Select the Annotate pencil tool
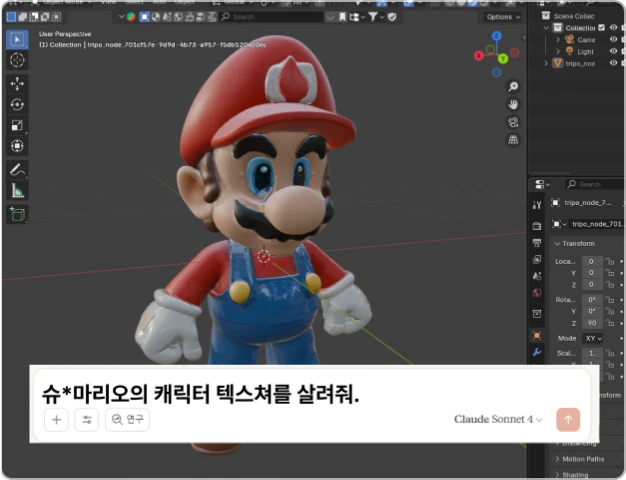Screen dimensions: 626x480 coord(17,170)
